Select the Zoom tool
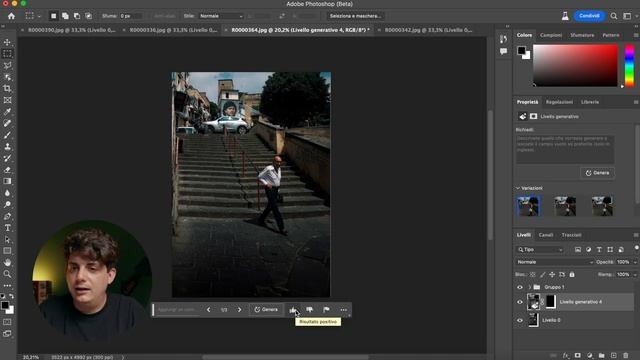 [7, 274]
